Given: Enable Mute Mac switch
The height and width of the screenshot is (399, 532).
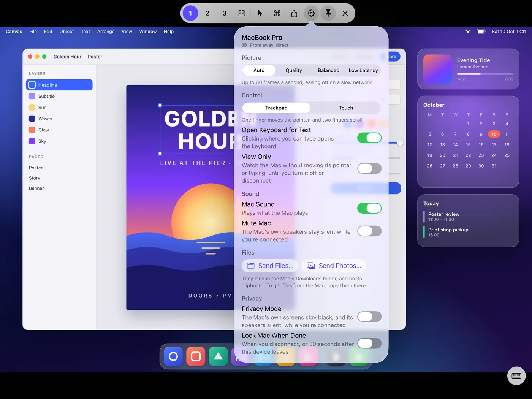Looking at the screenshot, I should [369, 231].
